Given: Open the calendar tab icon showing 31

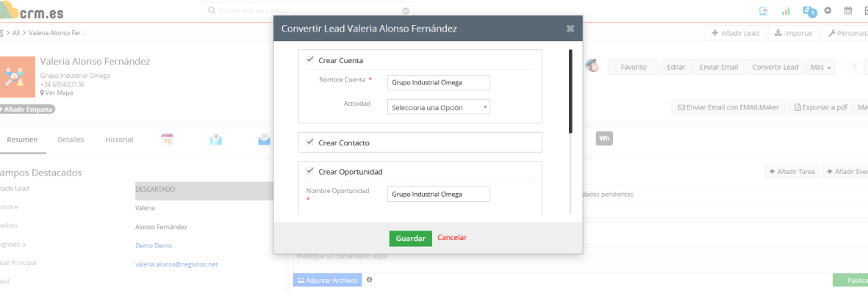Looking at the screenshot, I should coord(167,140).
